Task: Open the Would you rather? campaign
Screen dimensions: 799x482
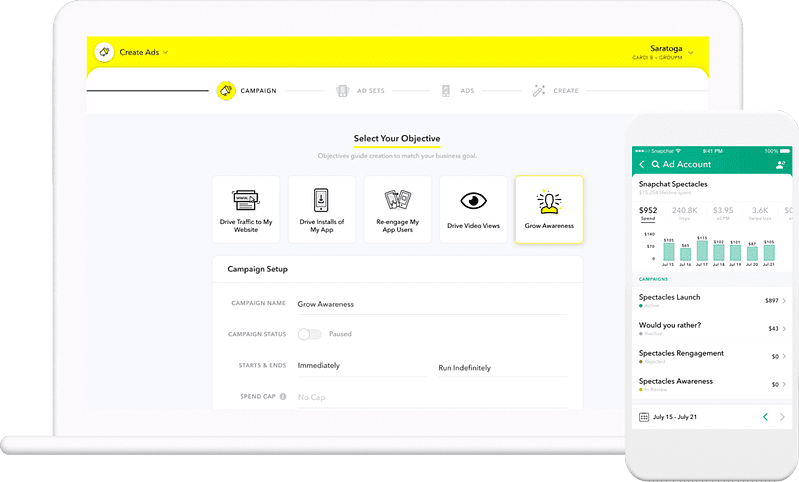Action: click(712, 329)
